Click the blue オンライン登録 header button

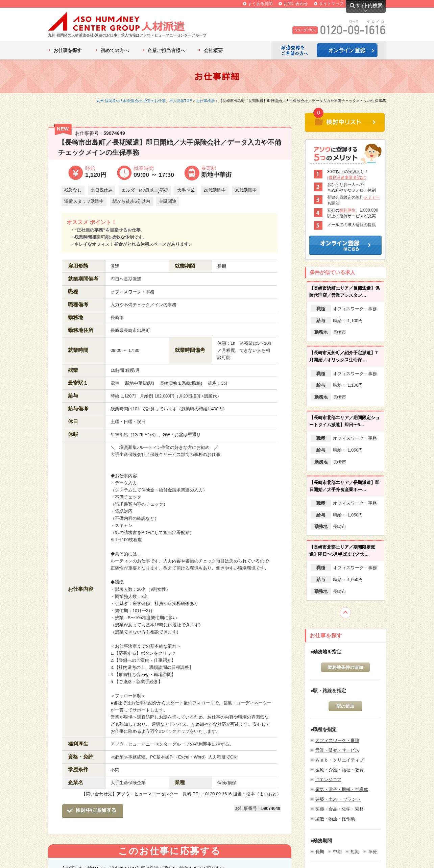click(347, 50)
